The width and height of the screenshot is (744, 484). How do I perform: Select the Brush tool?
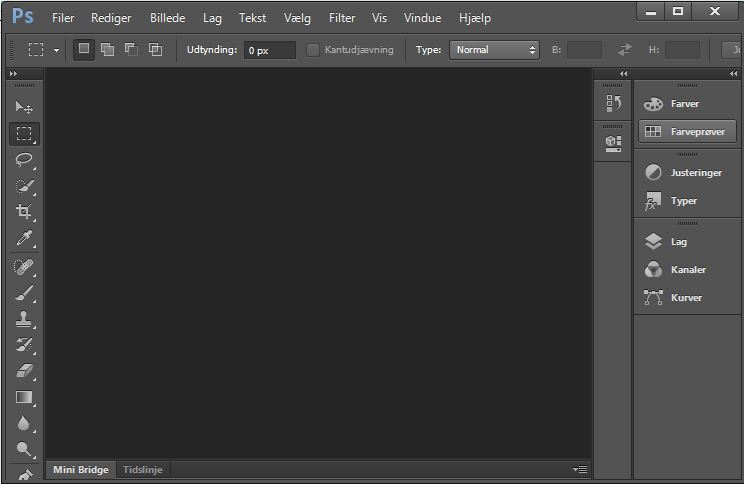tap(24, 293)
